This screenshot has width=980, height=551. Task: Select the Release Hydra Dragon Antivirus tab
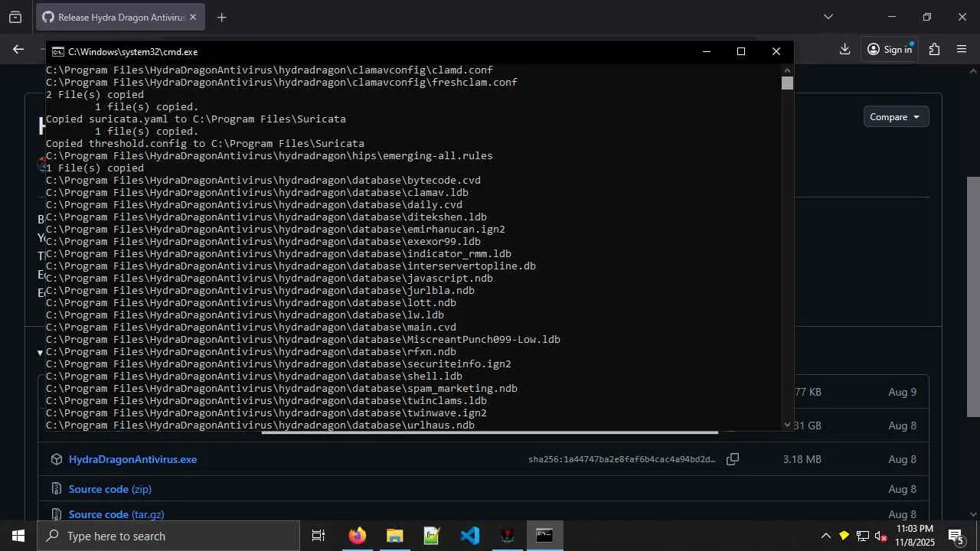point(120,17)
